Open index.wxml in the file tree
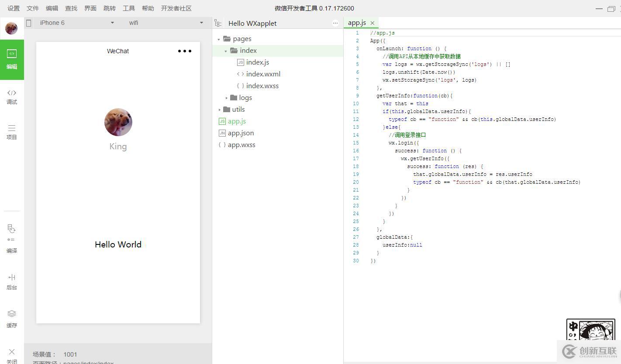 pos(263,74)
